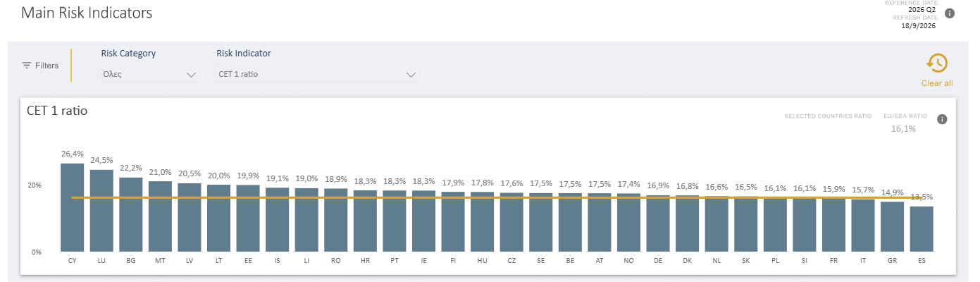Open the Risk Category dropdown
980x282 pixels.
[149, 74]
